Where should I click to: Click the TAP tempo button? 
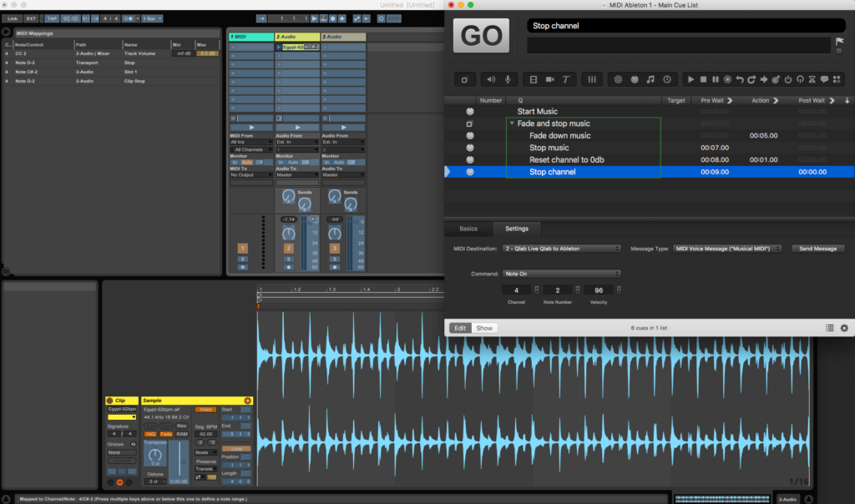(52, 18)
